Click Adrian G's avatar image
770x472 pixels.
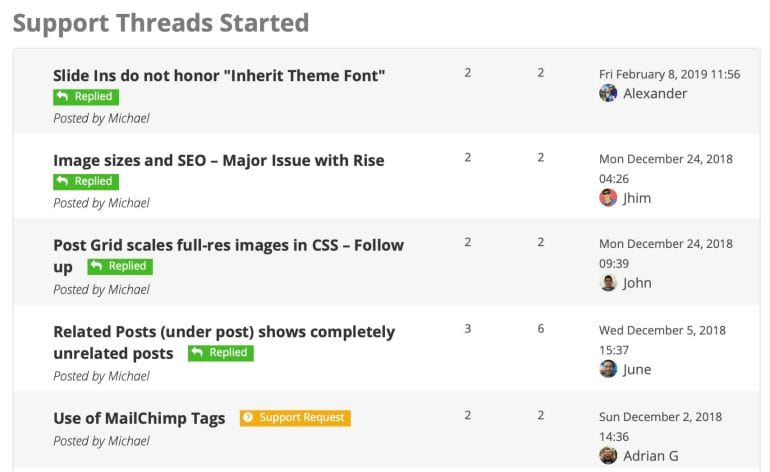click(608, 455)
